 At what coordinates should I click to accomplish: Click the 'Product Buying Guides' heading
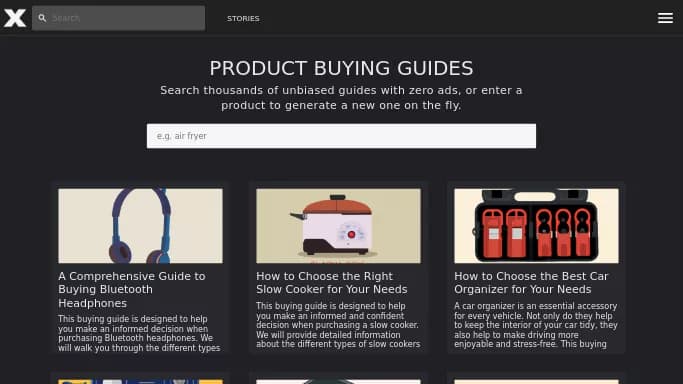point(342,68)
